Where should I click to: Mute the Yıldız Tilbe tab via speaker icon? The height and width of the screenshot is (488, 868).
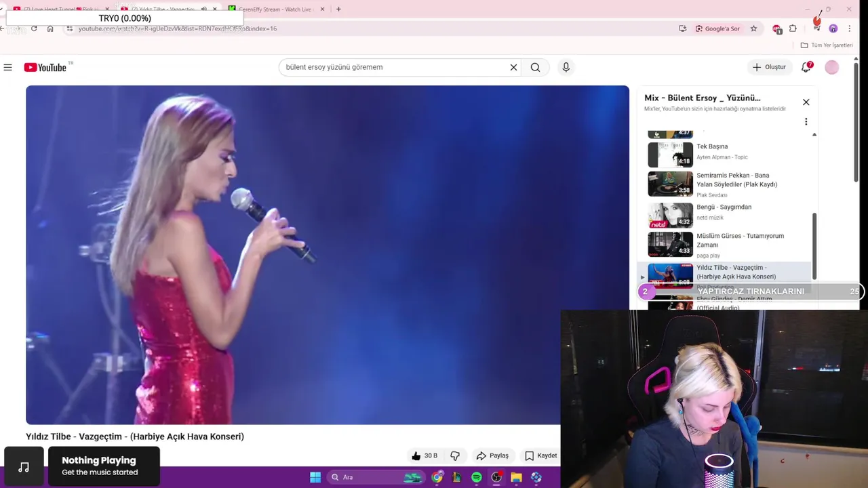coord(204,9)
